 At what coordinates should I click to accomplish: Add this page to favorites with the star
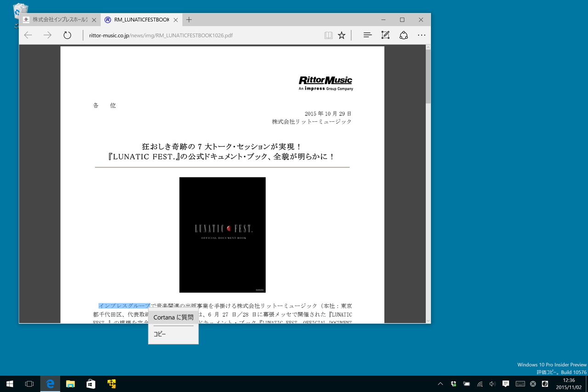tap(341, 35)
